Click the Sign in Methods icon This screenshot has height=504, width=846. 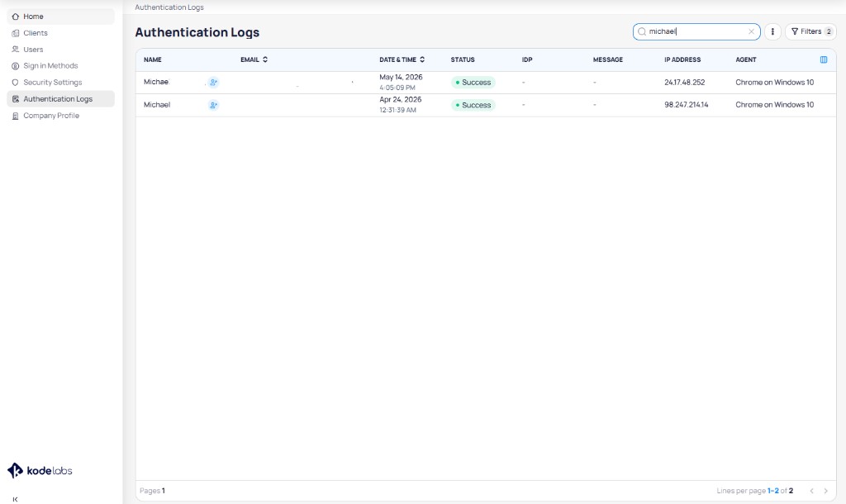(x=15, y=66)
